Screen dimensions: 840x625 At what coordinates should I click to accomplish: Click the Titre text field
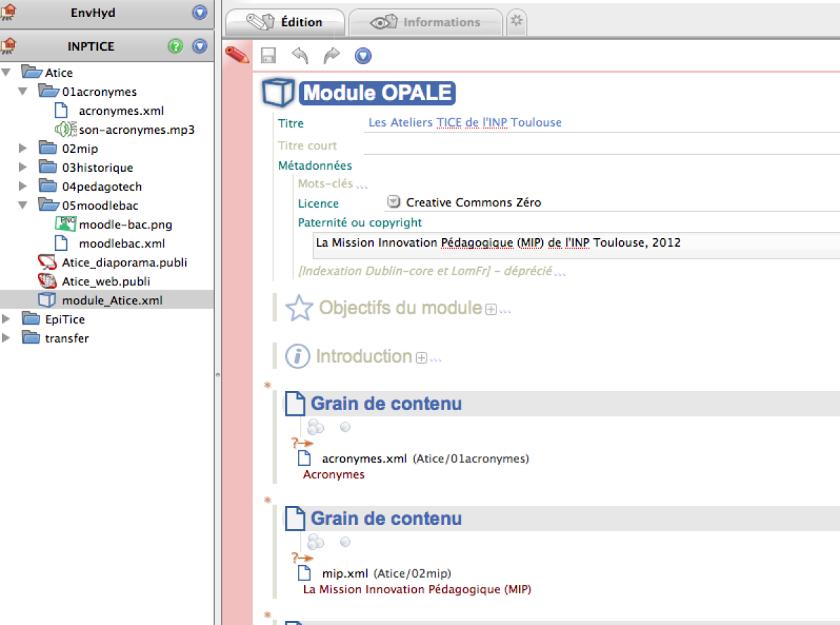(x=598, y=123)
